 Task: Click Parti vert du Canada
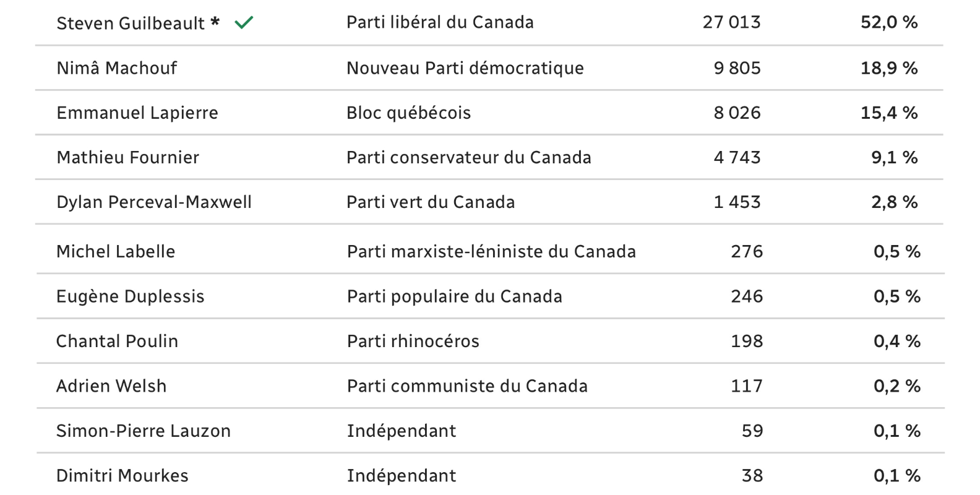pyautogui.click(x=431, y=202)
